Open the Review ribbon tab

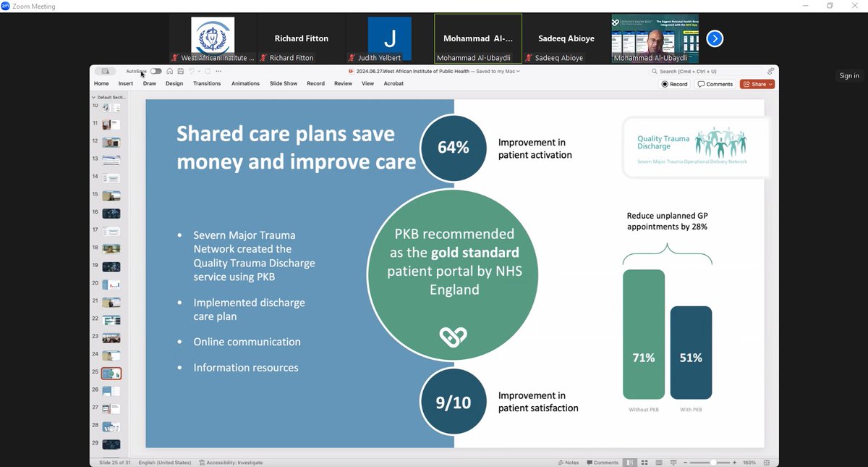point(343,83)
